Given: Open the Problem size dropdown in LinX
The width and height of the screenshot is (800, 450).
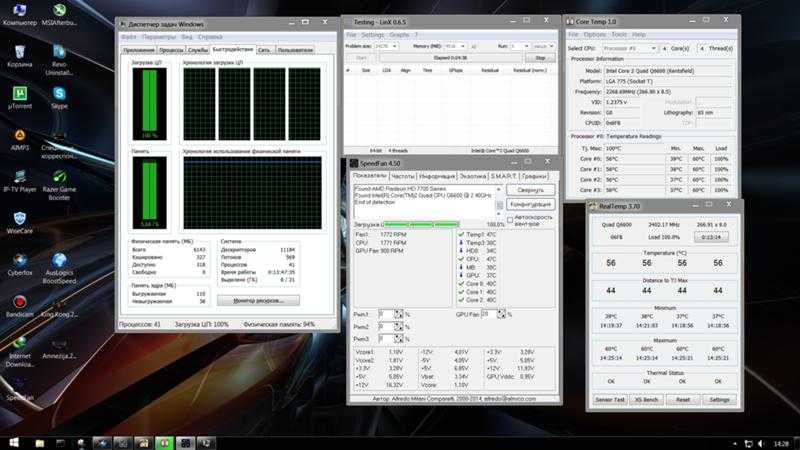Looking at the screenshot, I should coord(386,46).
